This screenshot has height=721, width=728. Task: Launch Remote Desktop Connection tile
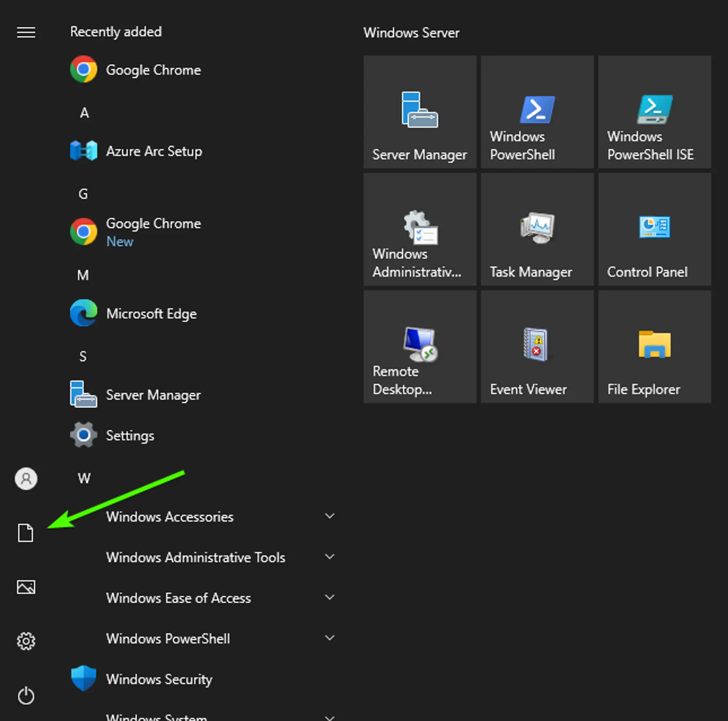tap(419, 346)
